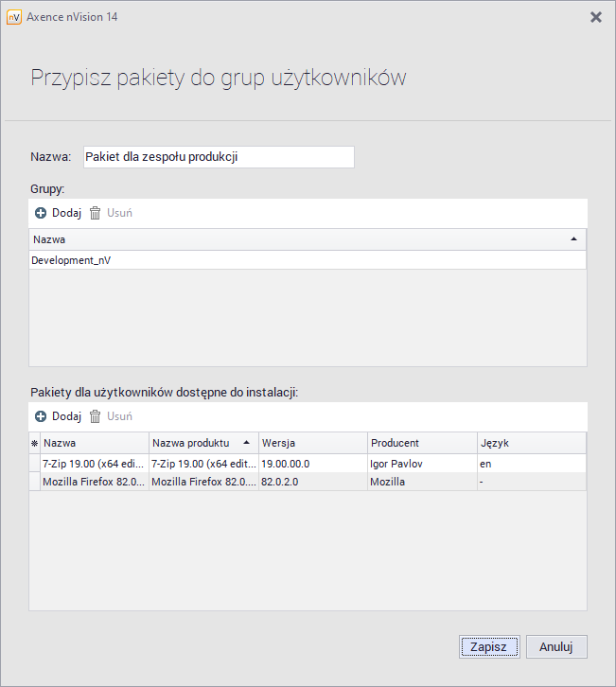
Task: Select row marker of 7-Zip package
Action: (35, 464)
